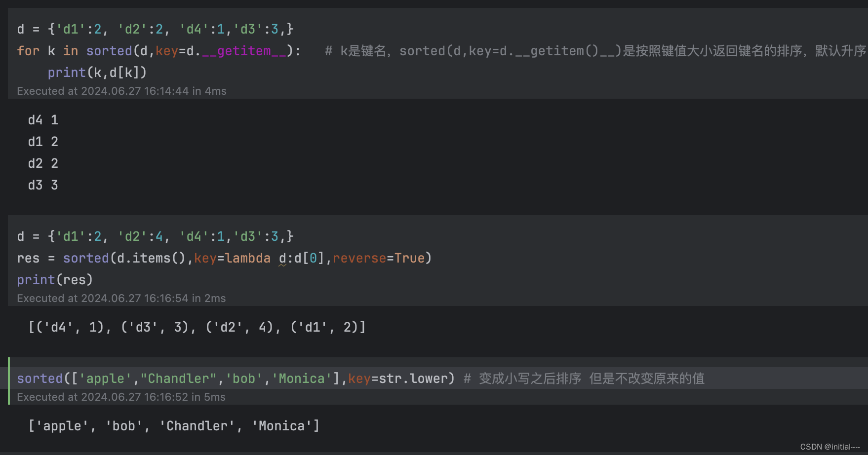Viewport: 868px width, 455px height.
Task: Click the timestamp 'Executed at 2024.06.27 16:16:54'
Action: [121, 298]
